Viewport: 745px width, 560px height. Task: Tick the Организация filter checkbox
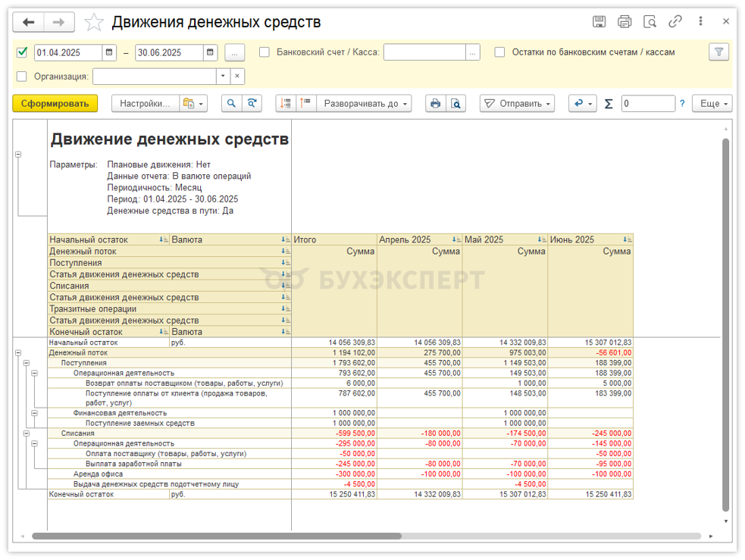pos(22,77)
